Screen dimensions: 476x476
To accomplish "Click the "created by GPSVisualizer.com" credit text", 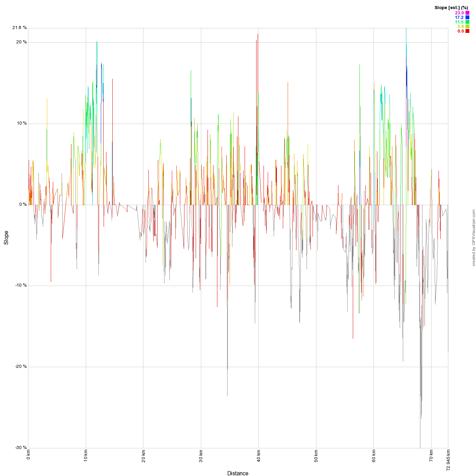I will pyautogui.click(x=474, y=238).
